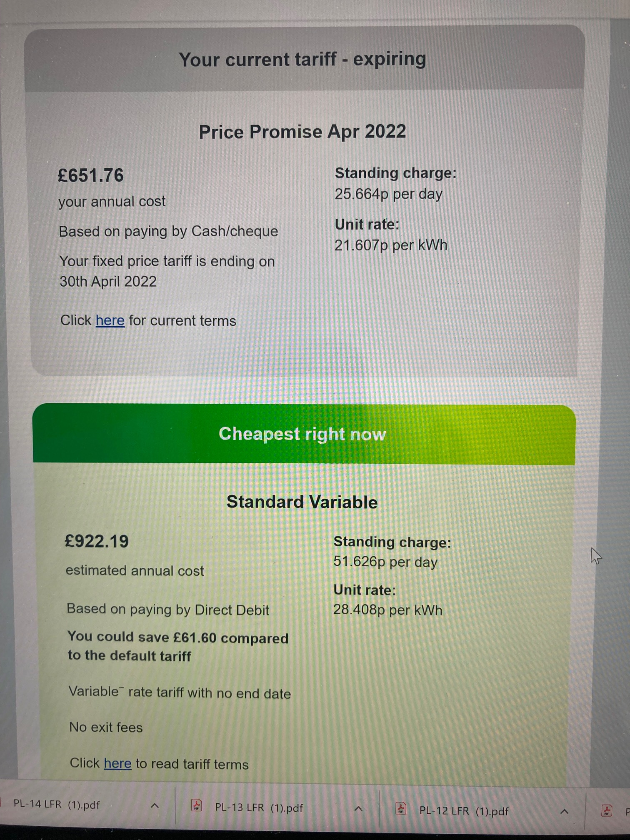Screen dimensions: 630x840
Task: Click the 51.626p per day standing charge
Action: (x=385, y=562)
